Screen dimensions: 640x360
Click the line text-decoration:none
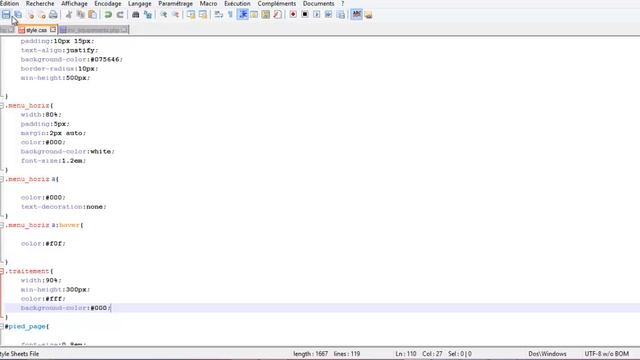[64, 207]
